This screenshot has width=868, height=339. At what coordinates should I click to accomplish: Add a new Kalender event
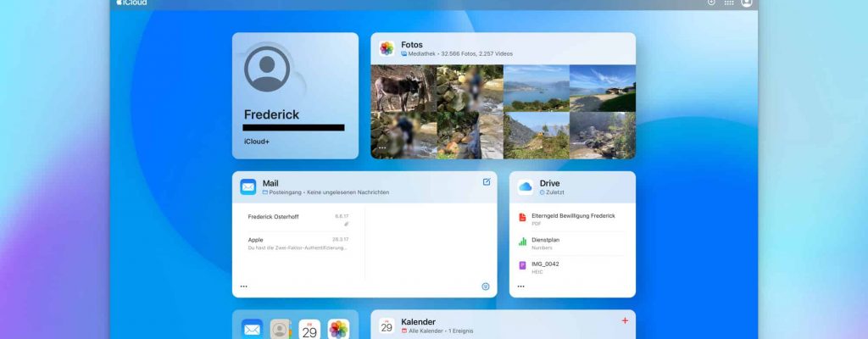pyautogui.click(x=625, y=320)
